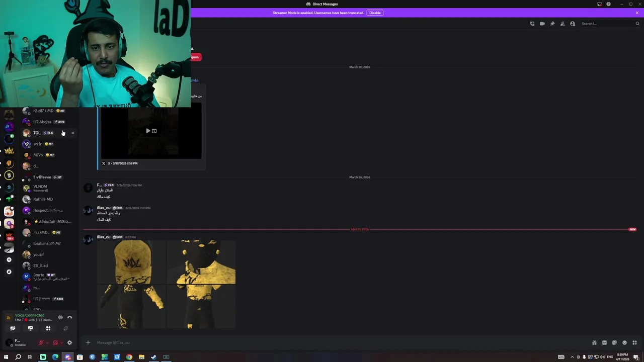
Task: Open the yousif conversation
Action: coord(48,254)
